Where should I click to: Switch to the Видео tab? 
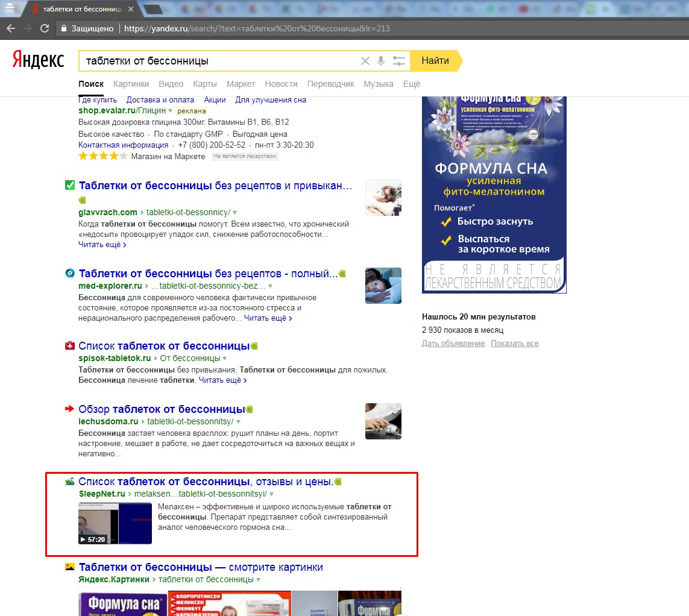(x=171, y=84)
